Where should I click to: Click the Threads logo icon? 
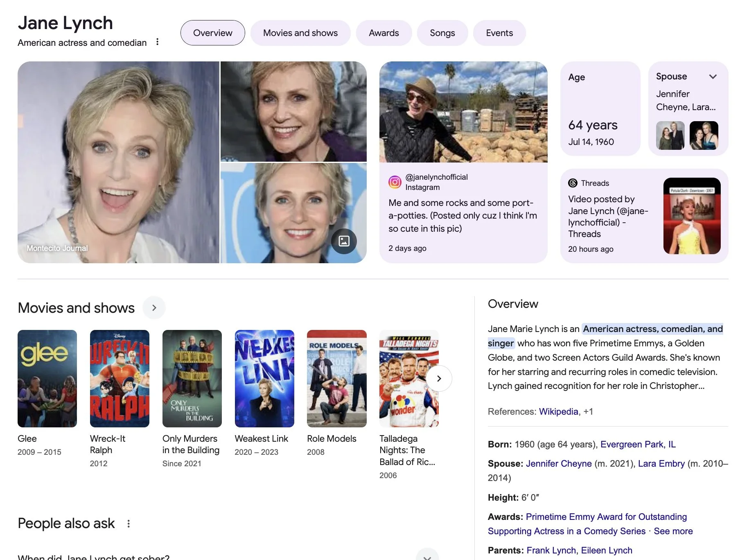click(573, 183)
